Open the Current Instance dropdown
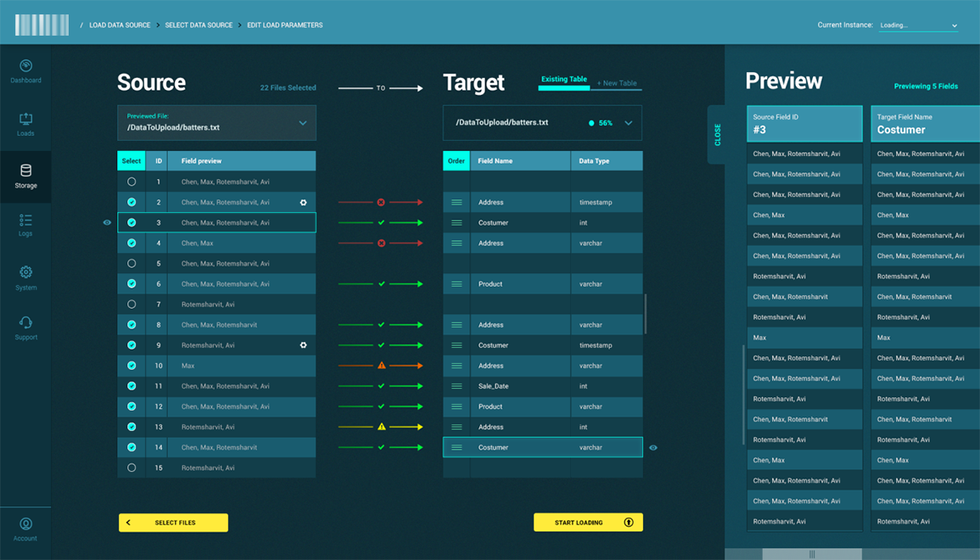The image size is (980, 560). (x=918, y=25)
